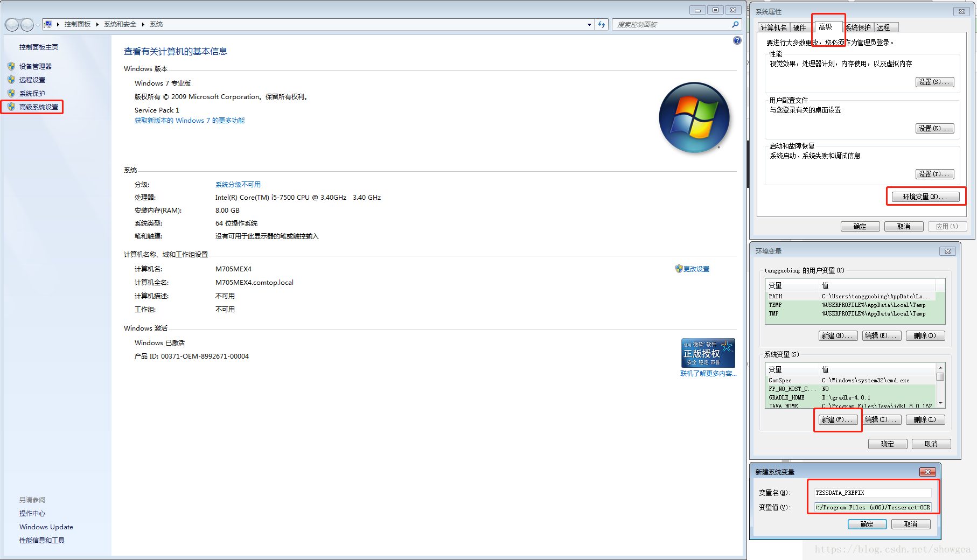Click 设置(T) under 启动和故障恢复
The width and height of the screenshot is (977, 560).
tap(934, 174)
